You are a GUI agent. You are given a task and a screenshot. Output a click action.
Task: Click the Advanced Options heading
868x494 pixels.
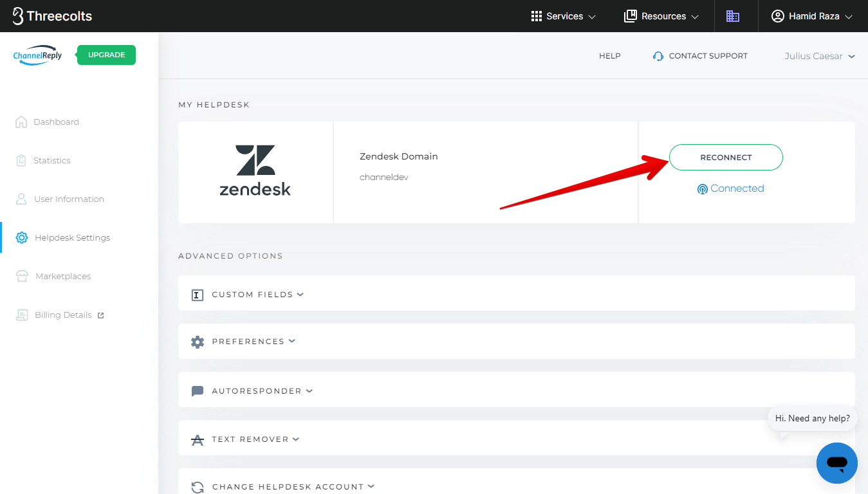230,256
